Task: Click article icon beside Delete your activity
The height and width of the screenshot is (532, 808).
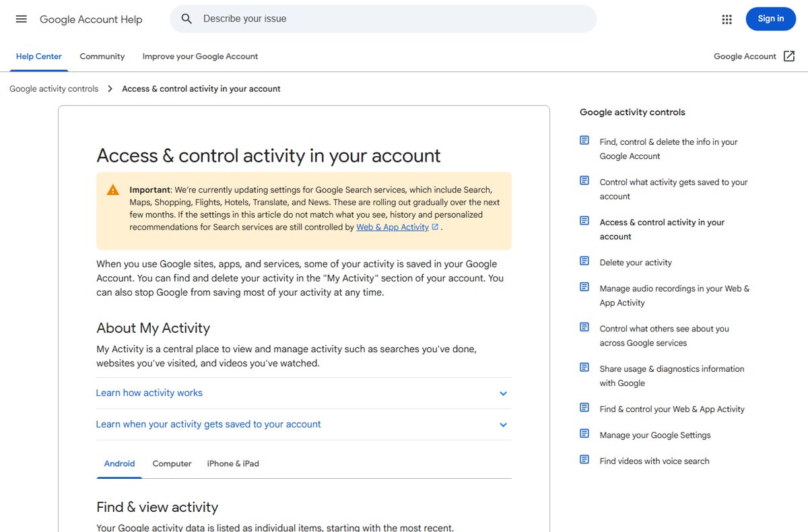Action: tap(584, 261)
